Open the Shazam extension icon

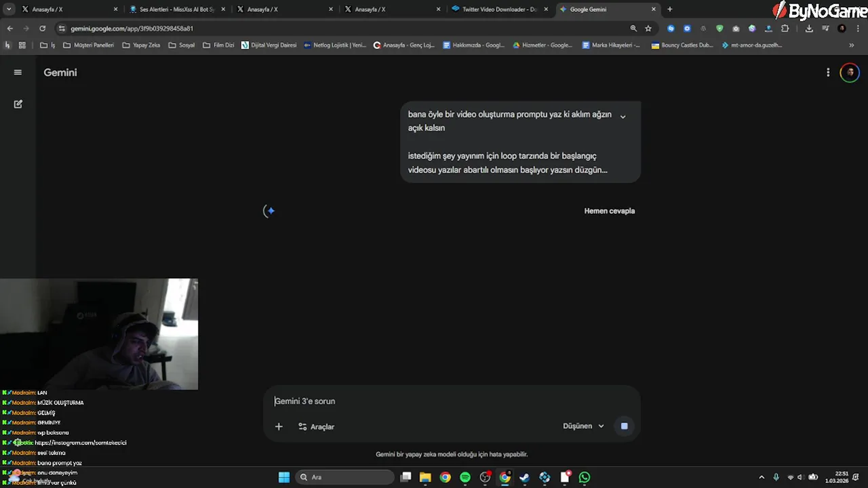pyautogui.click(x=671, y=28)
